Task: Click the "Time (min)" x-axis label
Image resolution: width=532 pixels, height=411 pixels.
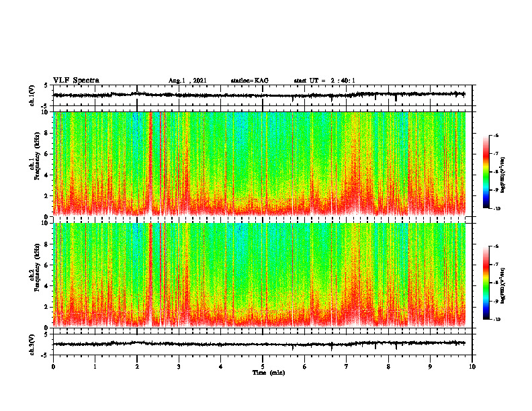Action: click(269, 373)
